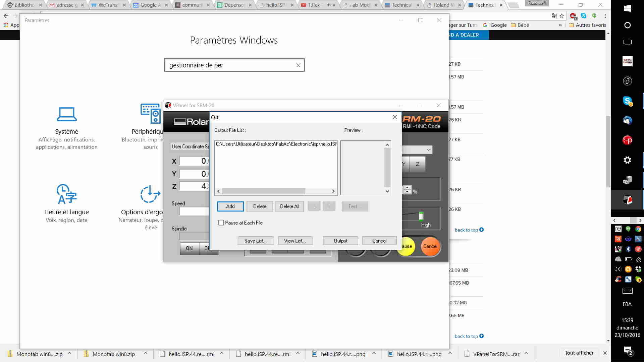Image resolution: width=644 pixels, height=362 pixels.
Task: Open VPanelForSRM rar download chevron menu
Action: coord(526,353)
